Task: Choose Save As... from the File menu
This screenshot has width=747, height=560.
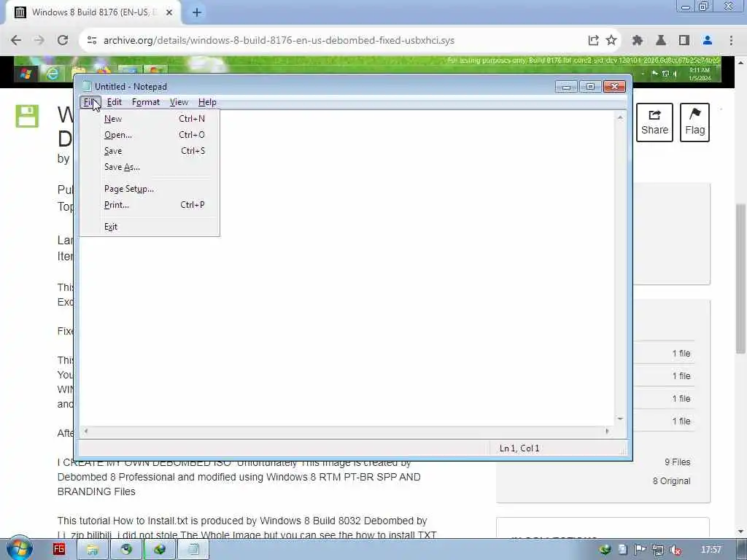Action: point(150,167)
